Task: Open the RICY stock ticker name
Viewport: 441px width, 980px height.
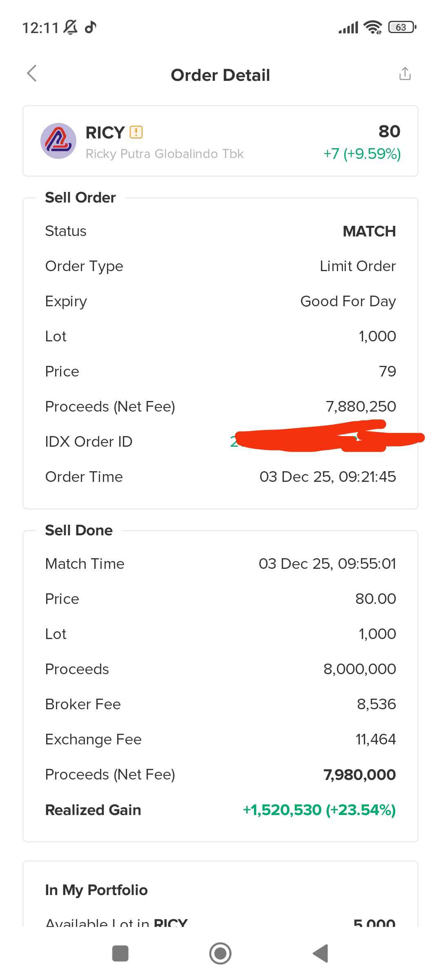Action: point(105,133)
